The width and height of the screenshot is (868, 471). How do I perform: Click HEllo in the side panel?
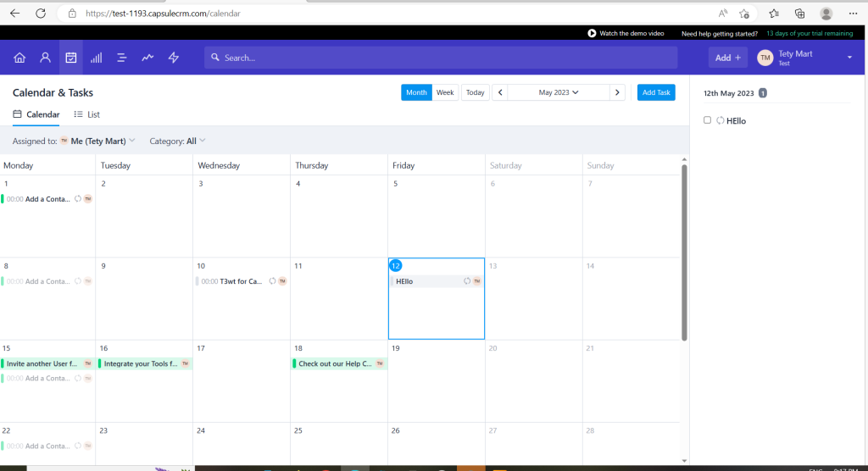736,120
